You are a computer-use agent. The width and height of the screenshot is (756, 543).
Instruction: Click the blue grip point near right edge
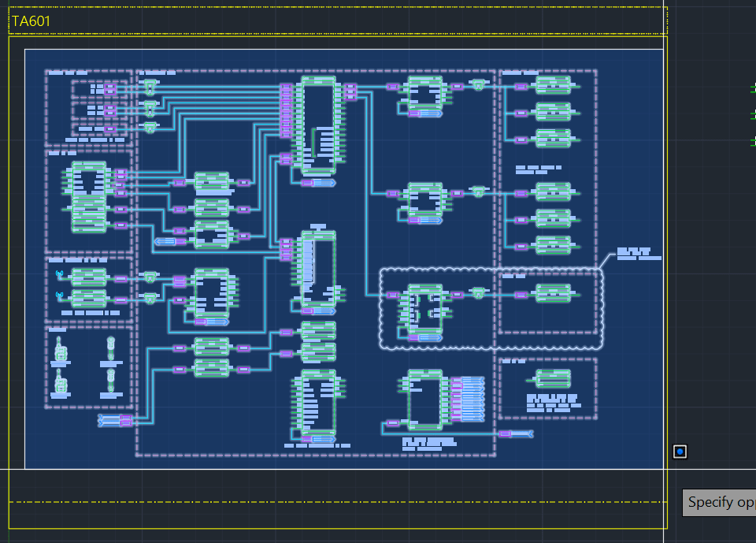pyautogui.click(x=680, y=451)
